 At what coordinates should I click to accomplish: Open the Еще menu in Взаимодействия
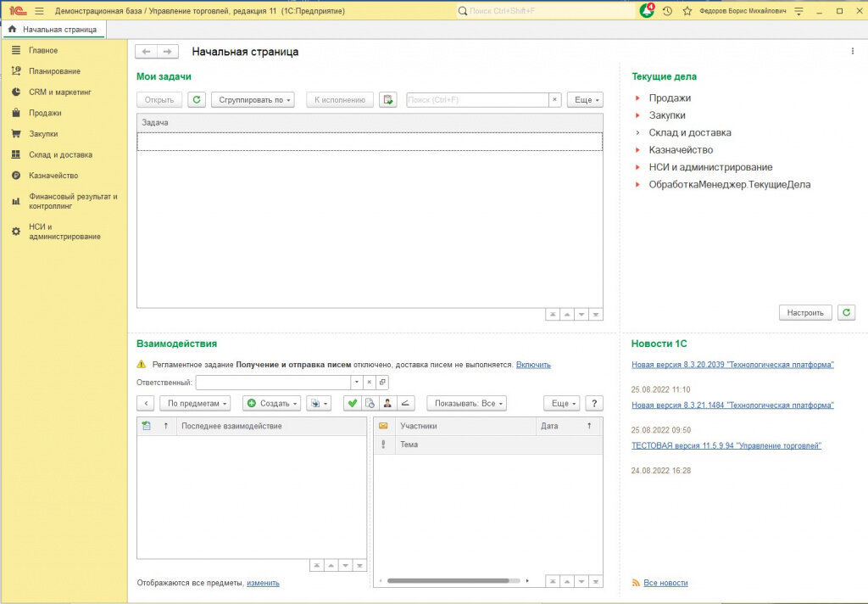click(x=562, y=404)
